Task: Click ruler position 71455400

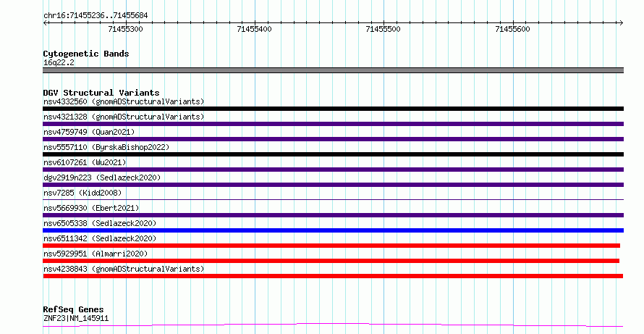Action: [254, 29]
